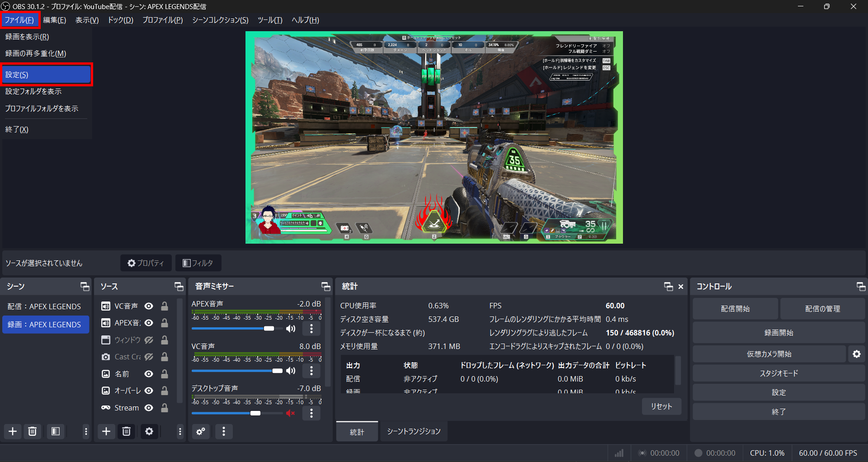The height and width of the screenshot is (462, 868).
Task: Undock the シーン panel
Action: coord(85,286)
